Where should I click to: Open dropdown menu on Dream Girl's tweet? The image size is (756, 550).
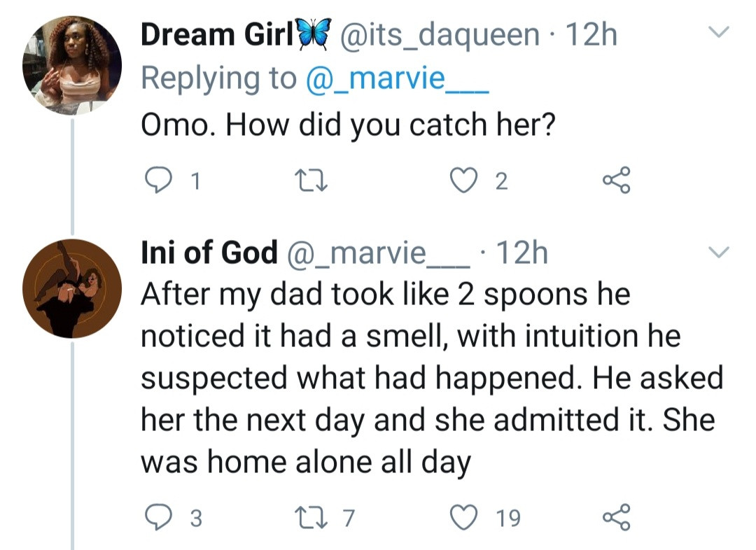click(720, 32)
